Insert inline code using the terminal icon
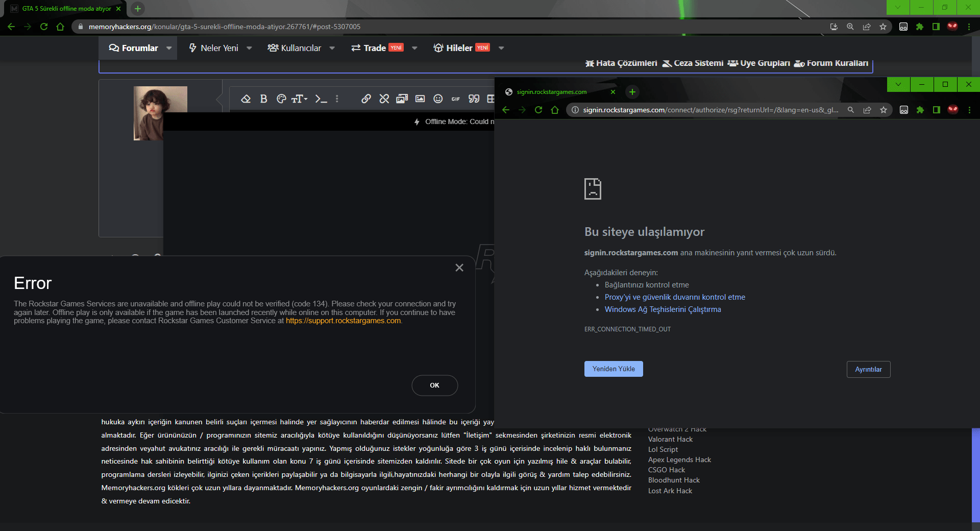Screen dimensions: 980x531 [x=321, y=99]
